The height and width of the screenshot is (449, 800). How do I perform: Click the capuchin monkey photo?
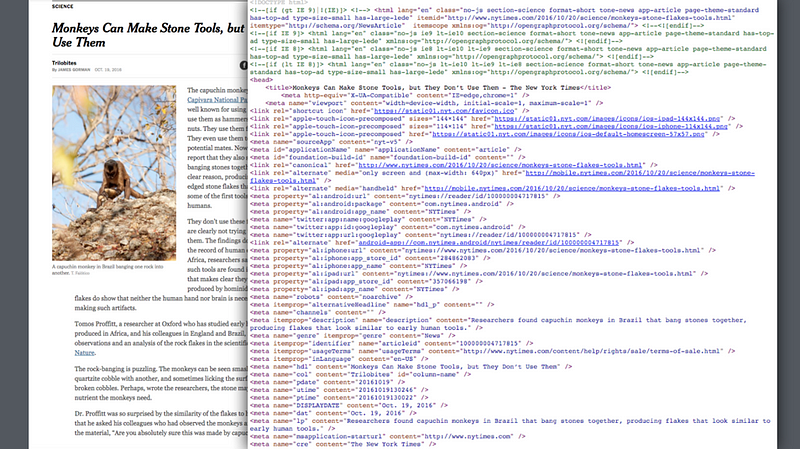(114, 173)
